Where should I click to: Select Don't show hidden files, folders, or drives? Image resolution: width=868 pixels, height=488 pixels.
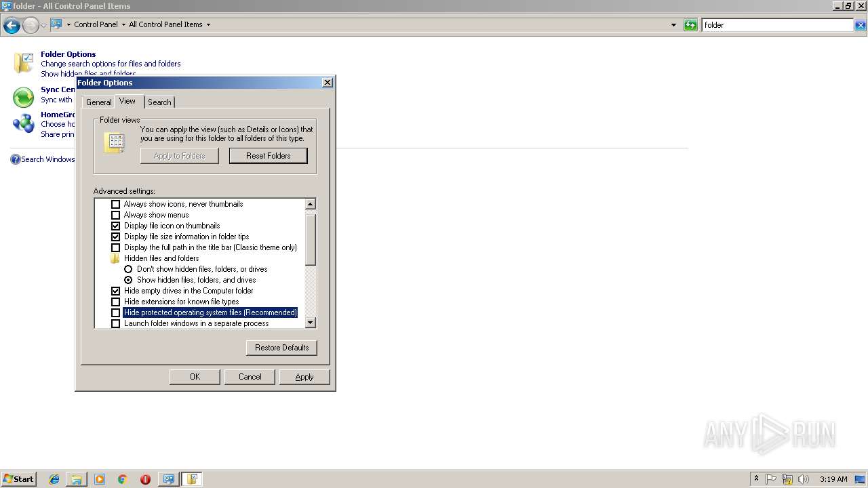tap(128, 269)
